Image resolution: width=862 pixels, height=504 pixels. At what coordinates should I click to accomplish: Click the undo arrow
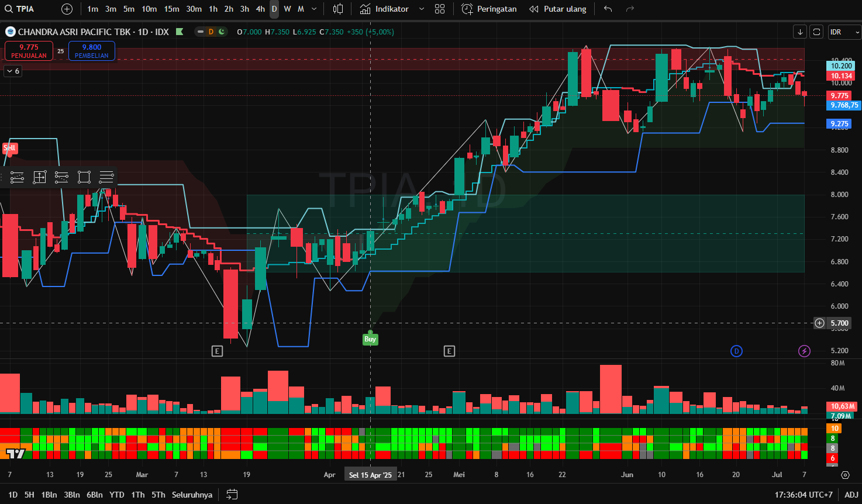[x=608, y=9]
